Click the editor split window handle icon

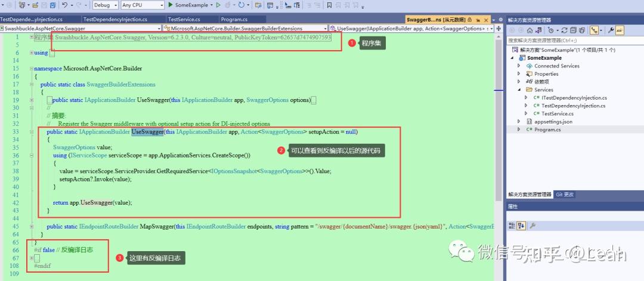point(499,29)
